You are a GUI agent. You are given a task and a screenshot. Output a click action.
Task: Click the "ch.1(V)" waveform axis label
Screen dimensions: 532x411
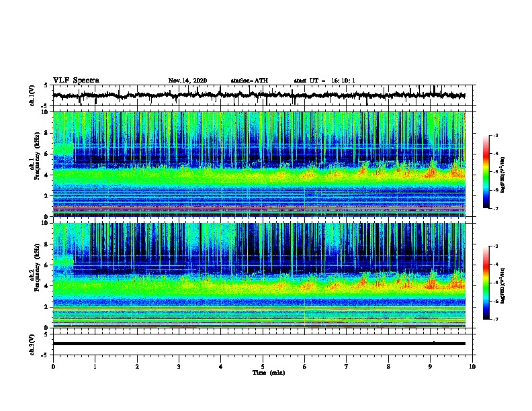click(32, 95)
